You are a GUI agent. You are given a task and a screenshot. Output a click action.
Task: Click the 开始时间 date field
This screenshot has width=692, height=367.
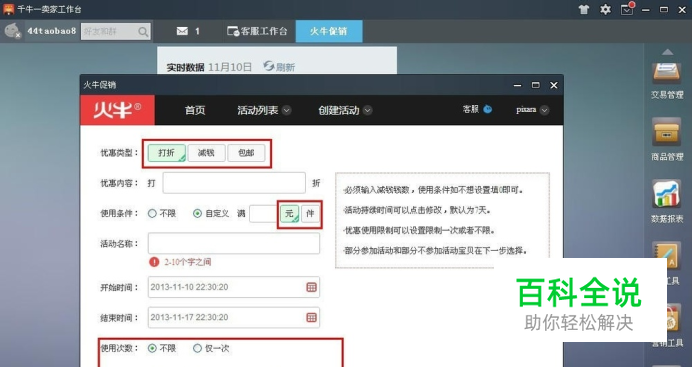[x=234, y=287]
